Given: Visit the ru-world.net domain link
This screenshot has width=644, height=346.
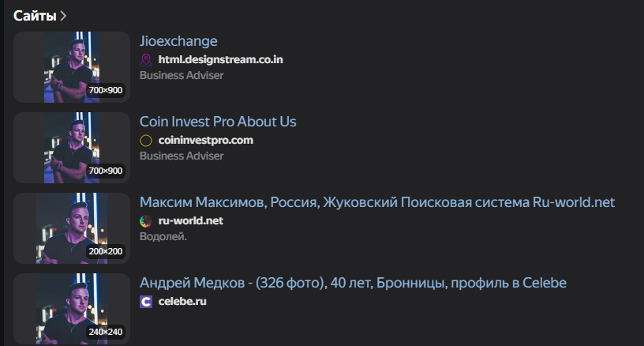Looking at the screenshot, I should click(x=190, y=221).
